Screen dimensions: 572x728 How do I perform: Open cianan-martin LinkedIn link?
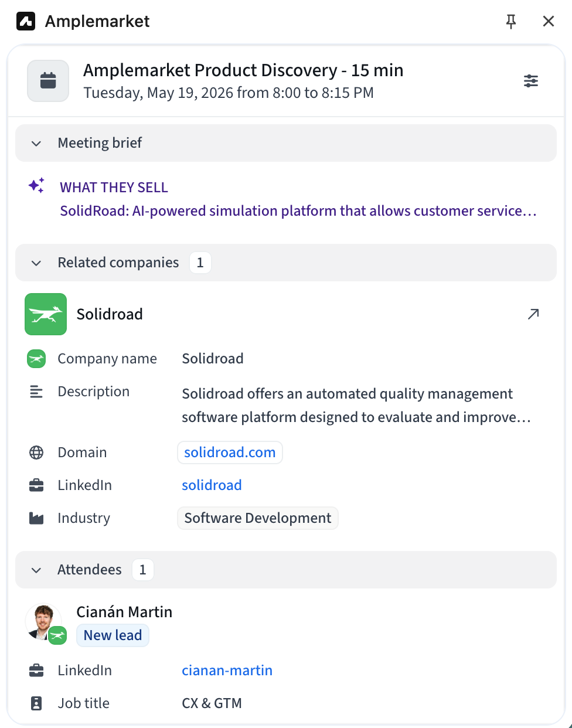coord(227,671)
